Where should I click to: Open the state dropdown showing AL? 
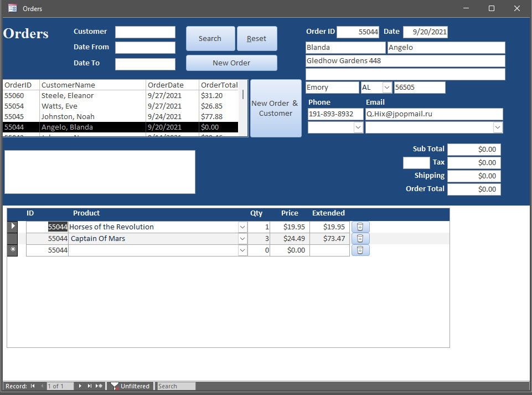[x=386, y=88]
